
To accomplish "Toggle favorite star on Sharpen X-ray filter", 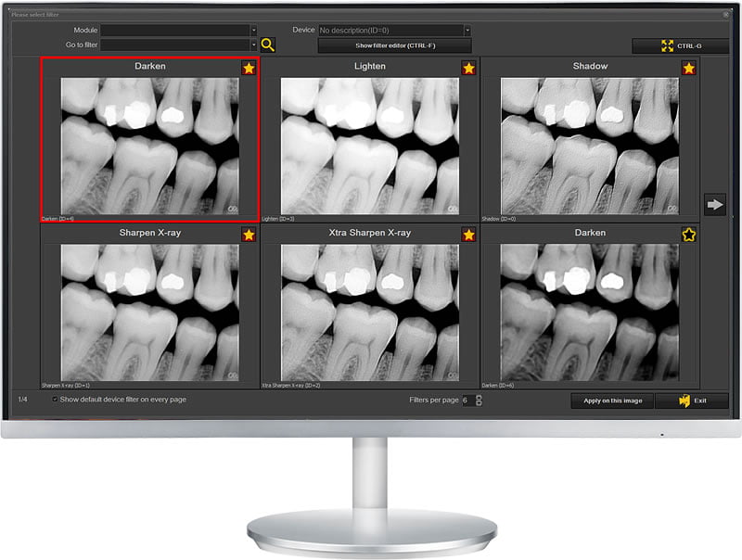I will 249,235.
